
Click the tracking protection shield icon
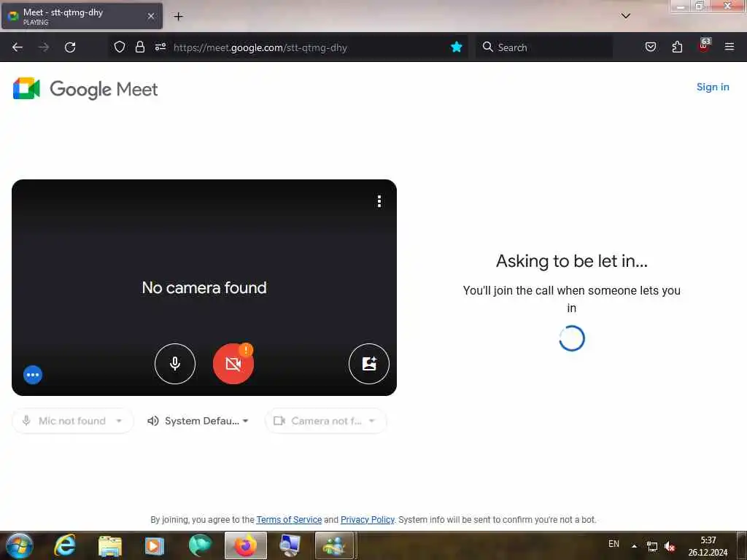pos(120,47)
